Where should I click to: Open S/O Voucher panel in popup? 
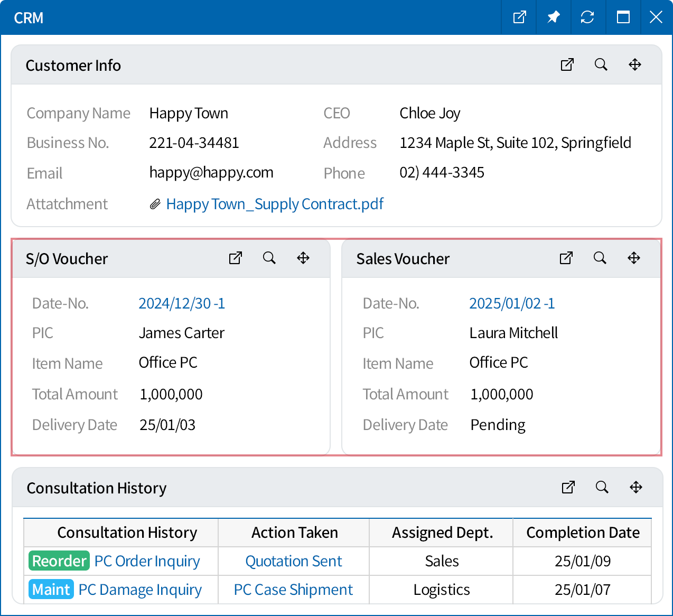point(235,258)
